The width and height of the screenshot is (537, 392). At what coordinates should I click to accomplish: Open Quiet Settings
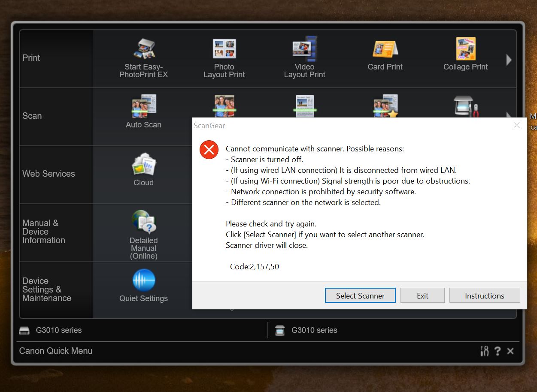point(143,286)
